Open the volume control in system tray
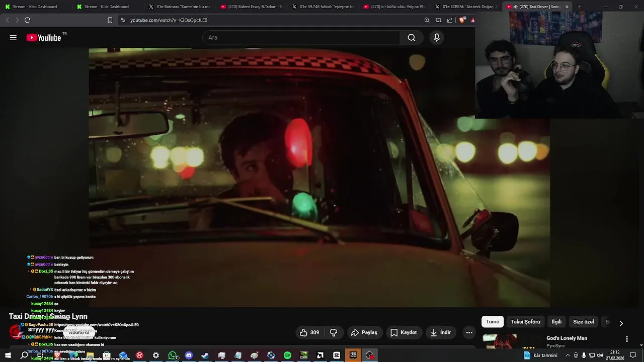Screen dimensions: 644x362 (600, 355)
